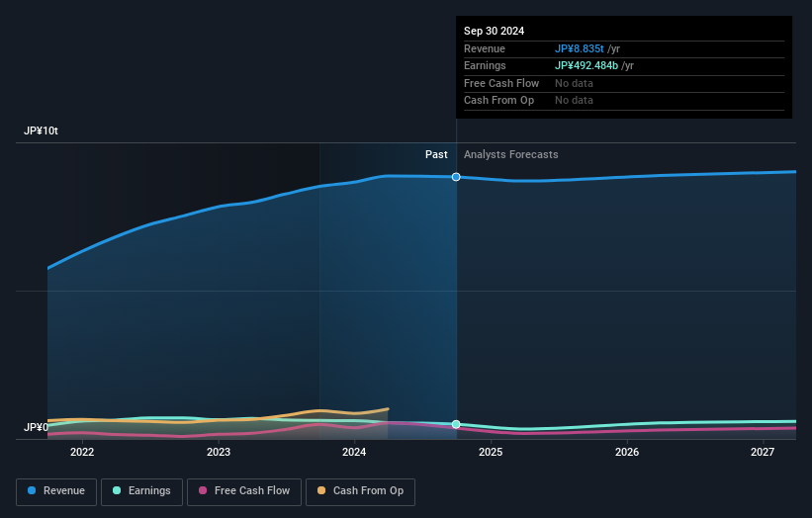Click the JP¥8.835t revenue value
The width and height of the screenshot is (812, 518).
pyautogui.click(x=579, y=48)
